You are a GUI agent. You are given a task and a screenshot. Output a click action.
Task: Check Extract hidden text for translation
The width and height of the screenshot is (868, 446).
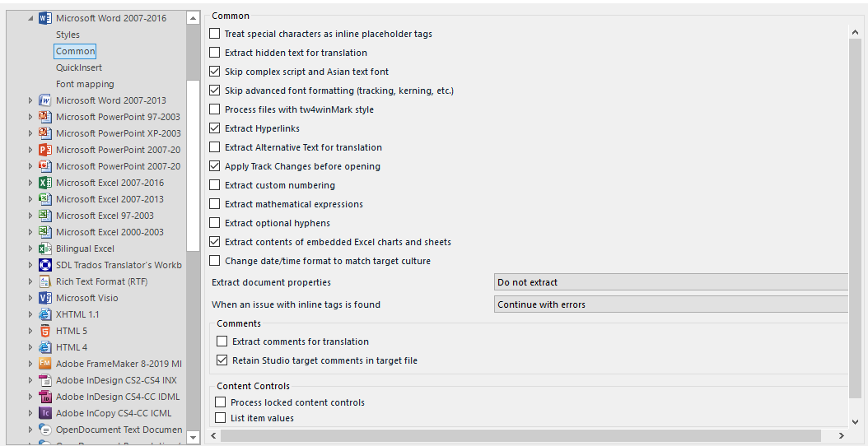(x=214, y=53)
